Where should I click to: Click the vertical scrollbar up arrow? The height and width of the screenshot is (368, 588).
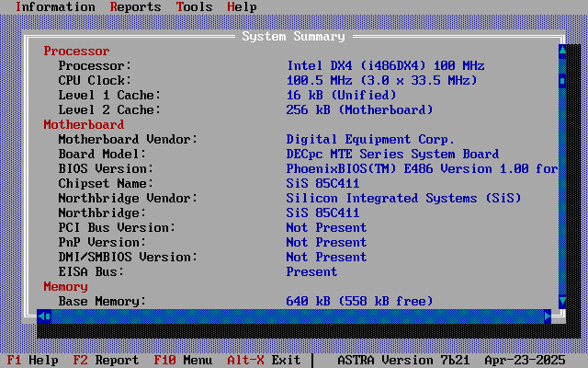(562, 52)
